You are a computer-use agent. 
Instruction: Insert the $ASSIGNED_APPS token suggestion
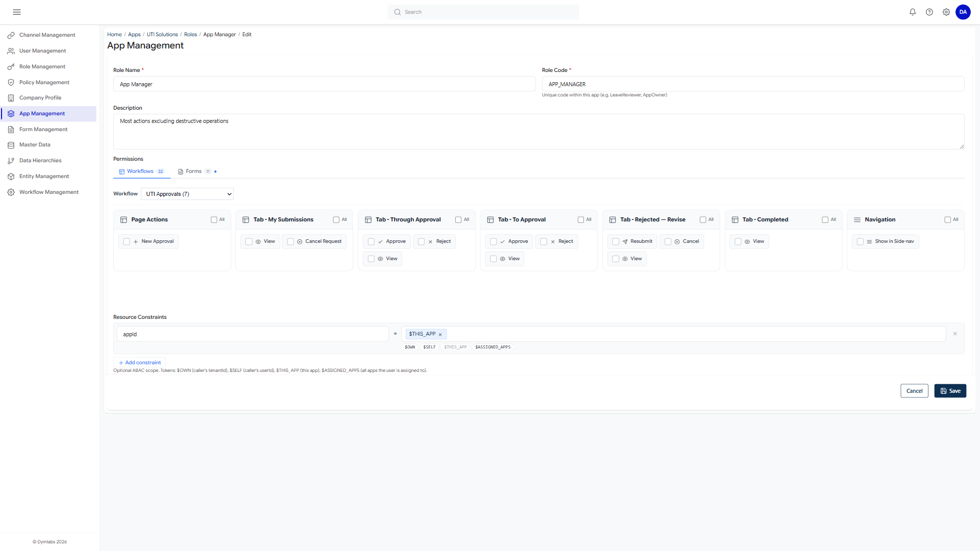493,347
